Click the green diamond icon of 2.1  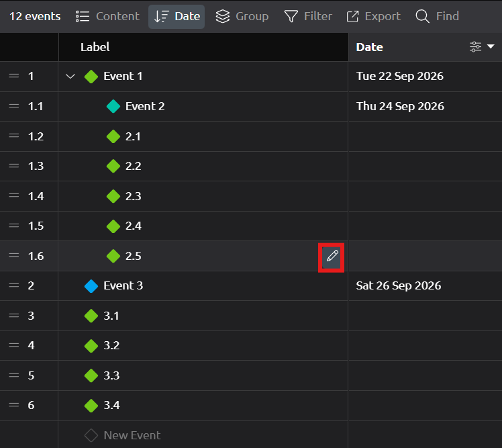tap(113, 136)
